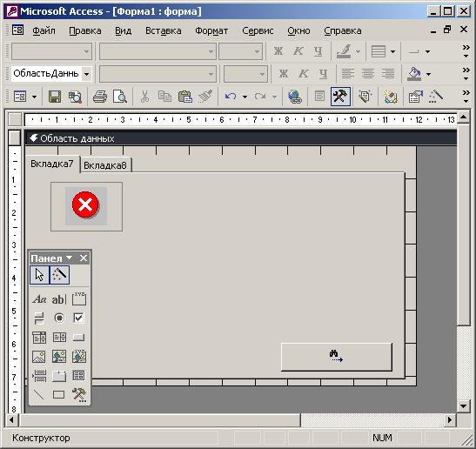Open the View button dropdown arrow
Screen dimensions: 476x449
34,97
